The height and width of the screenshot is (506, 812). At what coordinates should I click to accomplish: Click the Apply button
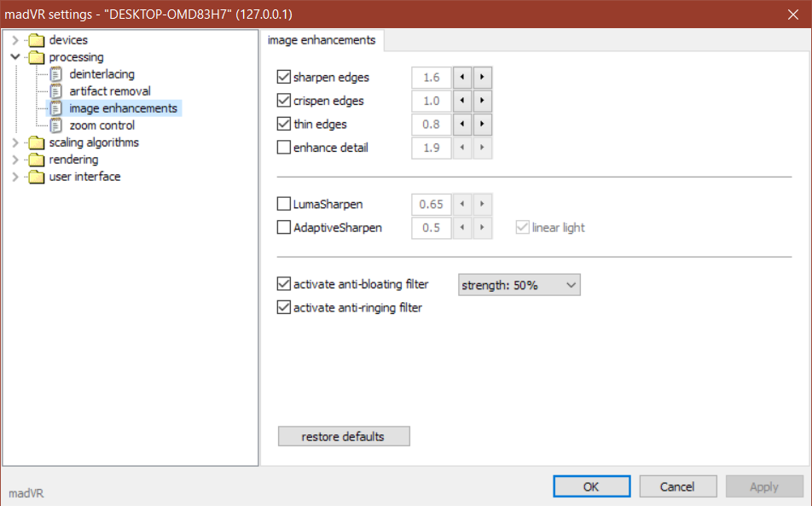(764, 487)
